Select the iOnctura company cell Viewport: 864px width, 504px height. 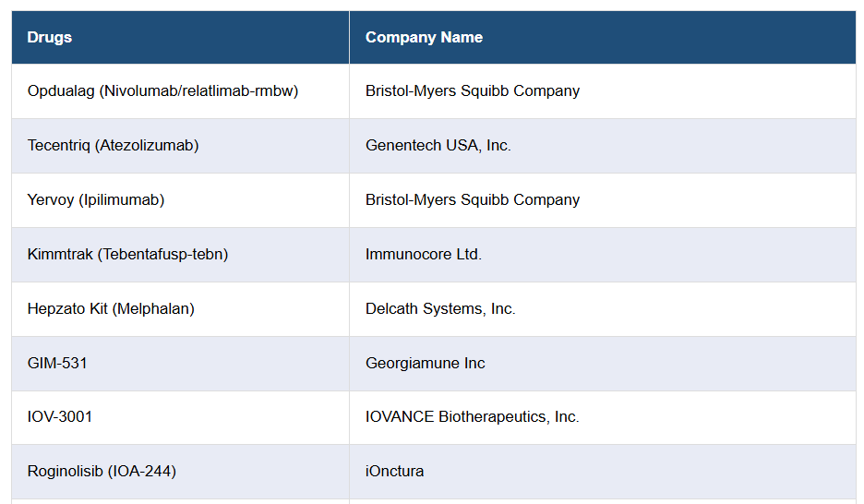coord(394,472)
